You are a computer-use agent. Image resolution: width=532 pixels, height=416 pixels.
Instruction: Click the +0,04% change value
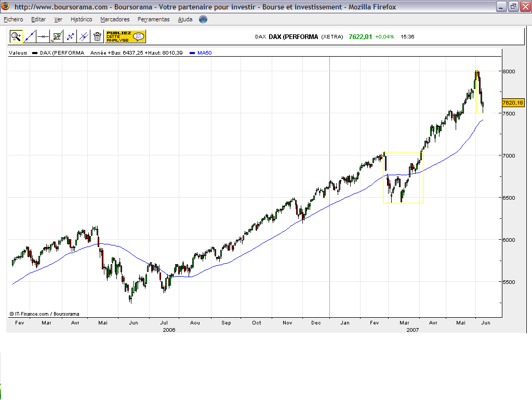click(x=384, y=37)
